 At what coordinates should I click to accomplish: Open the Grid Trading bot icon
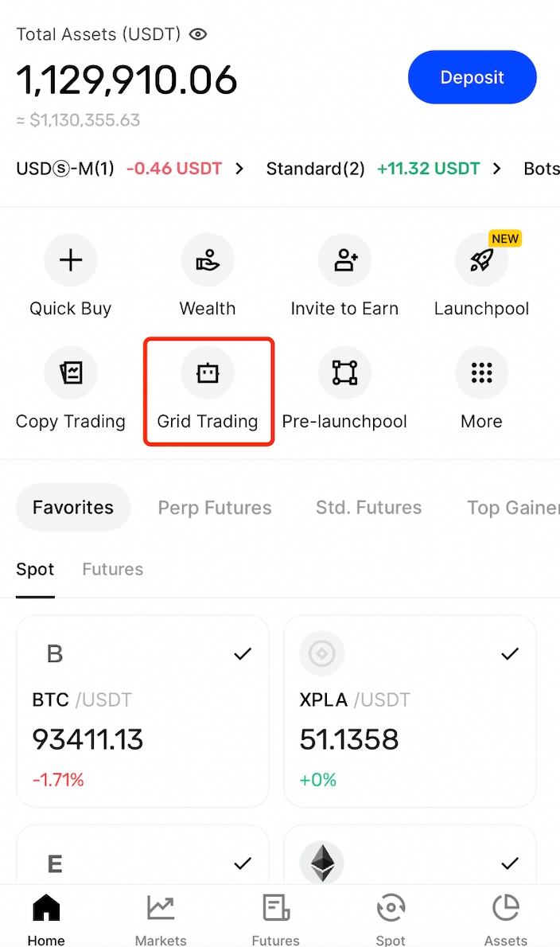pyautogui.click(x=208, y=372)
